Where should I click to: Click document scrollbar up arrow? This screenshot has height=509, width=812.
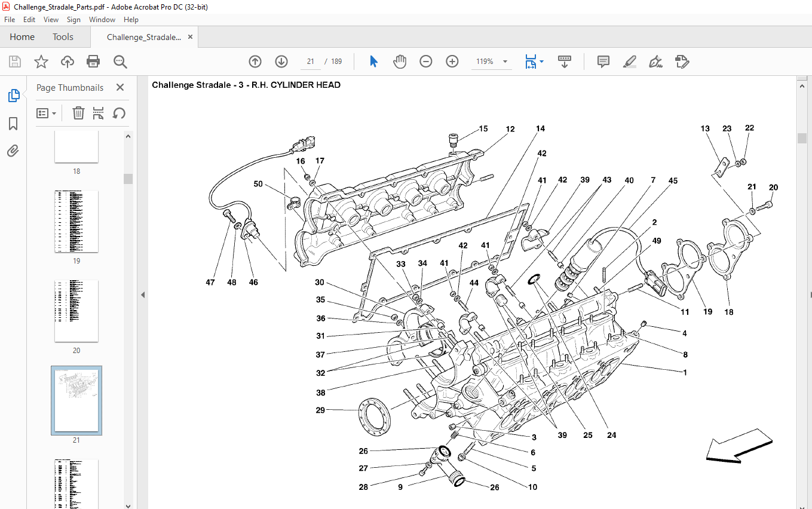(x=802, y=86)
